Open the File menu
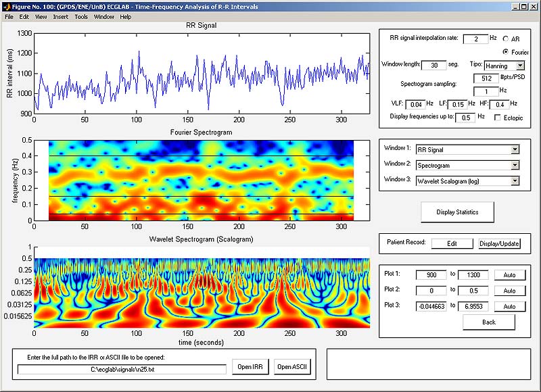Image resolution: width=541 pixels, height=392 pixels. click(x=9, y=16)
